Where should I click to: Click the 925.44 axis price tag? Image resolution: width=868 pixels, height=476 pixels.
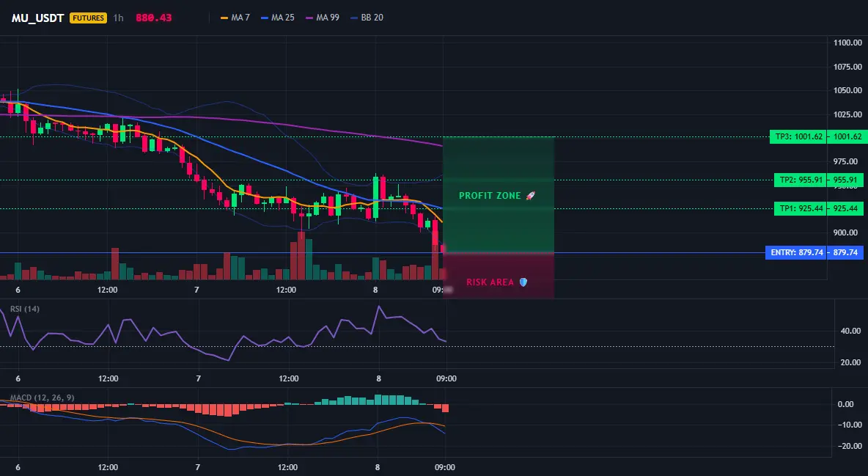coord(845,208)
